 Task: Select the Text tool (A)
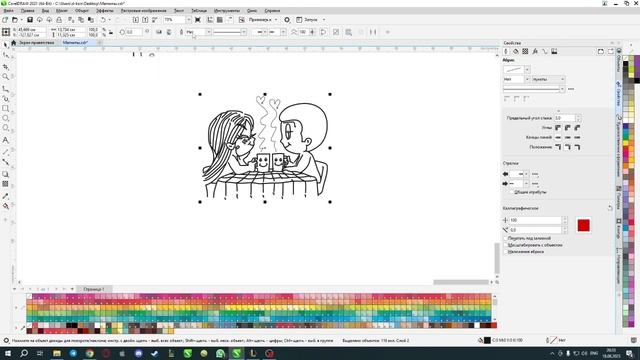[6, 140]
